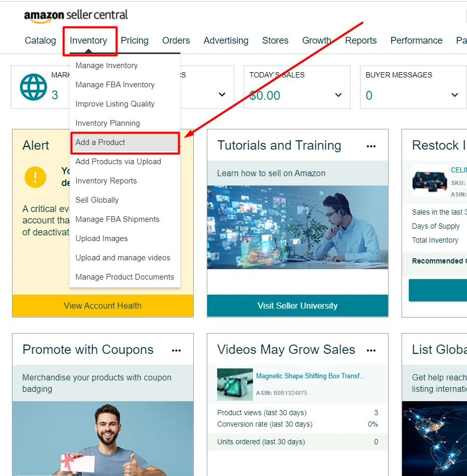Click the Buyer Messages count 0
467x476 pixels.
(369, 96)
